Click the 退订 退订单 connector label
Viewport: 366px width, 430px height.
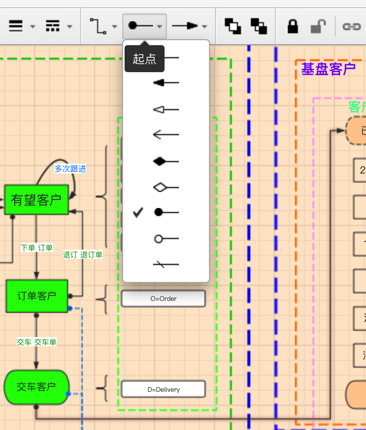click(82, 255)
